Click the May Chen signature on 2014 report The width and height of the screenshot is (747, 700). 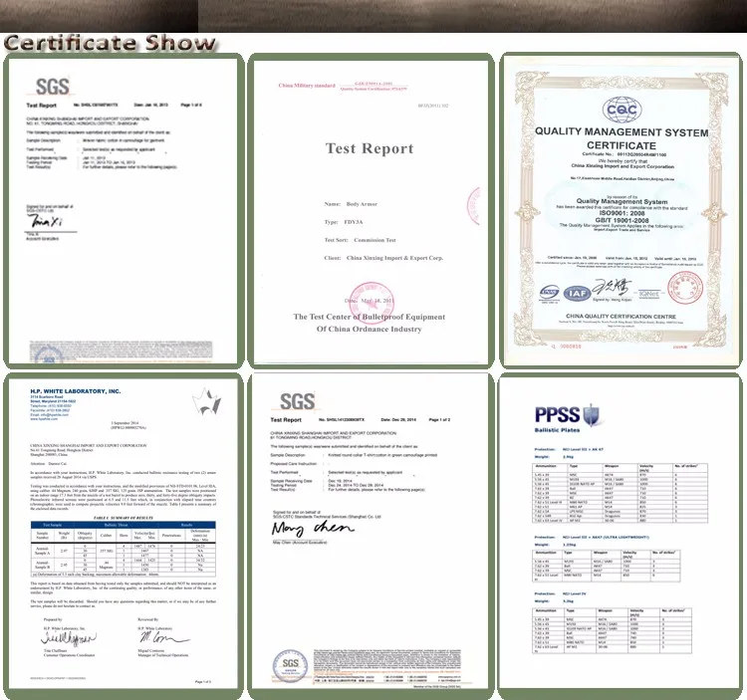point(313,529)
